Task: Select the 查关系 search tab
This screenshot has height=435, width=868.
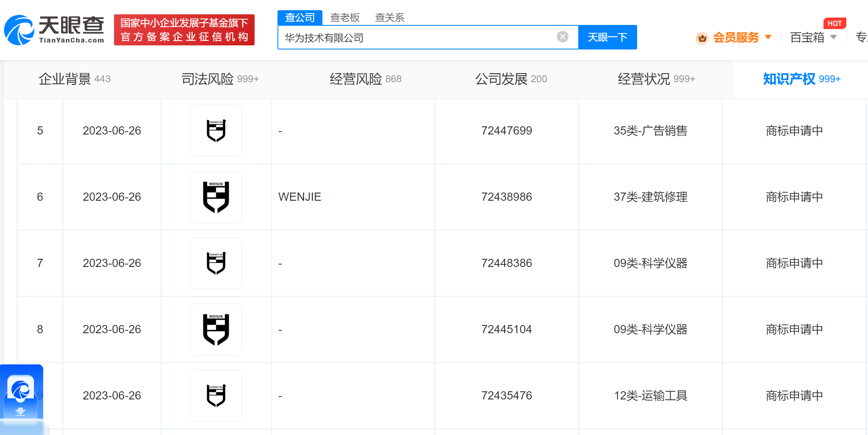Action: [390, 18]
